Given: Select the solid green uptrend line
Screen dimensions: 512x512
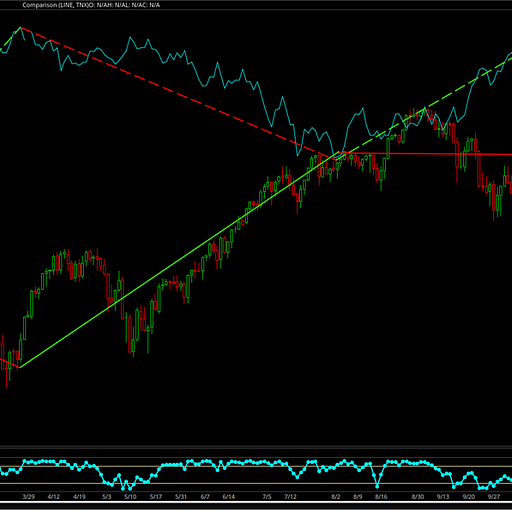Looking at the screenshot, I should (x=180, y=260).
